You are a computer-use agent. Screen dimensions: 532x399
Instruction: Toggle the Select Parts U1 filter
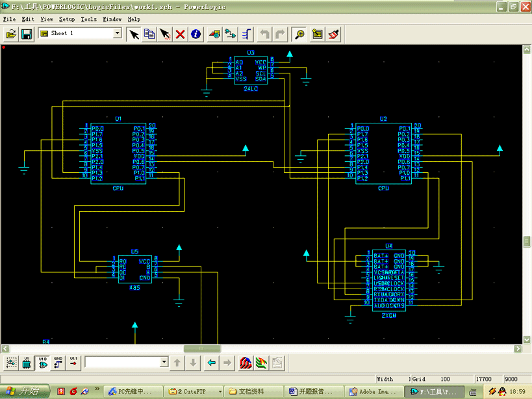27,363
